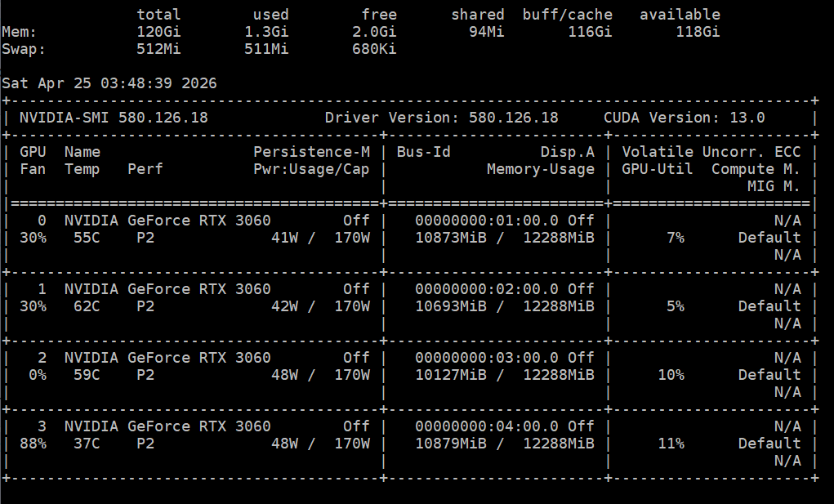The image size is (834, 504).
Task: Click the GPU 0 name NVIDIA GeForce RTX 3060
Action: point(167,221)
